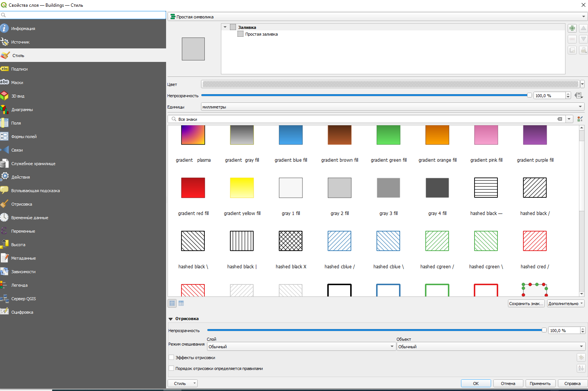Click the add symbol layer plus icon
Image resolution: width=588 pixels, height=391 pixels.
pyautogui.click(x=572, y=29)
